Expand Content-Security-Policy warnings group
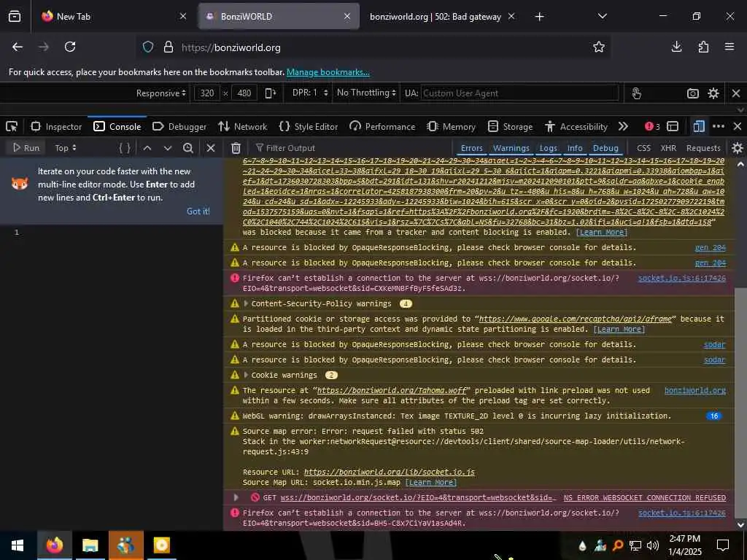The image size is (747, 560). (246, 303)
